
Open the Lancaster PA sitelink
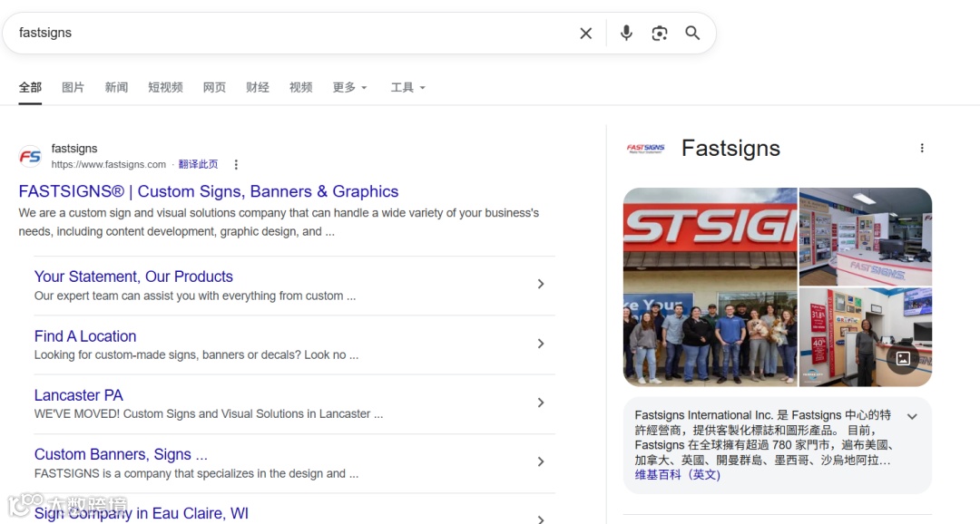tap(79, 395)
